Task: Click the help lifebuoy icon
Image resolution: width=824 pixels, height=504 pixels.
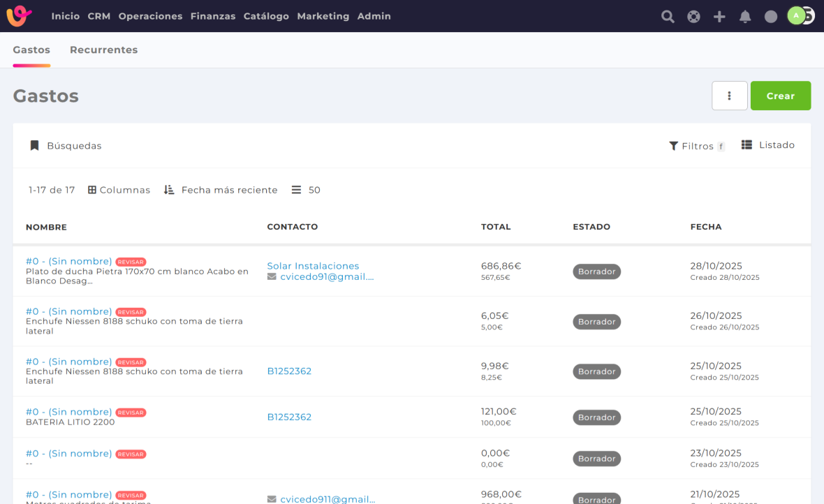Action: (693, 17)
